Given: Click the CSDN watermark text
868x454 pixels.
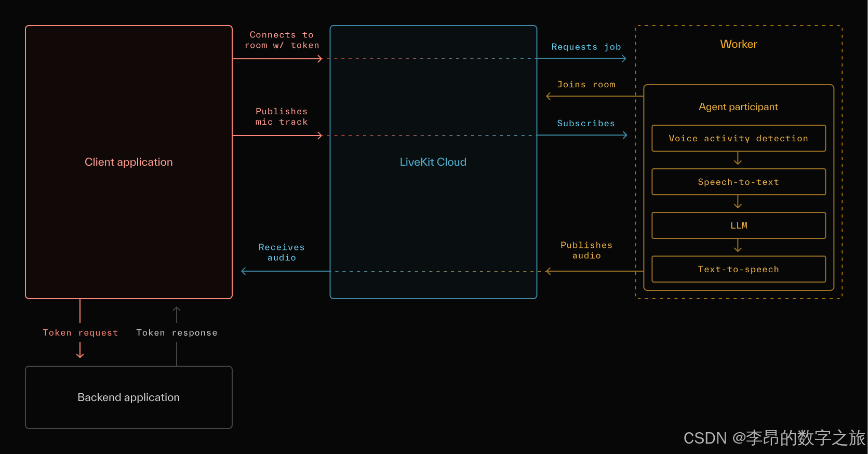Looking at the screenshot, I should click(773, 438).
